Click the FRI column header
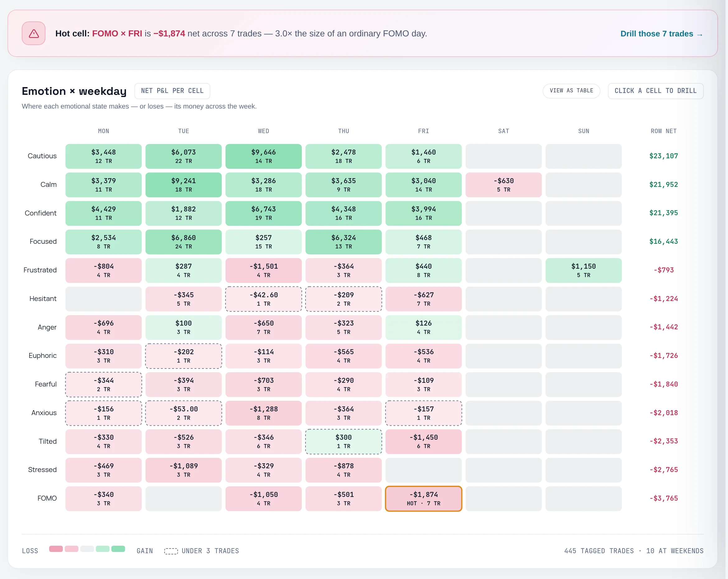728x579 pixels. [423, 131]
